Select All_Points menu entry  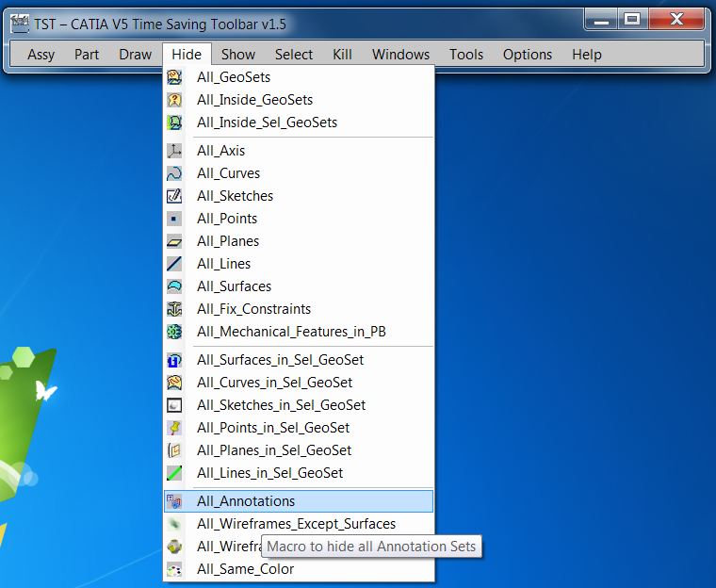[299, 219]
